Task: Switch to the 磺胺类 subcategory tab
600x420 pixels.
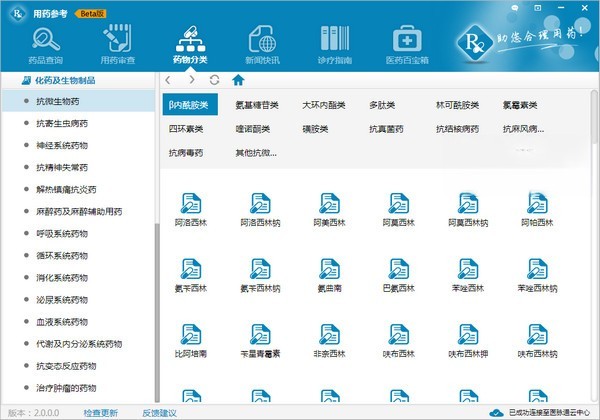Action: pyautogui.click(x=315, y=129)
